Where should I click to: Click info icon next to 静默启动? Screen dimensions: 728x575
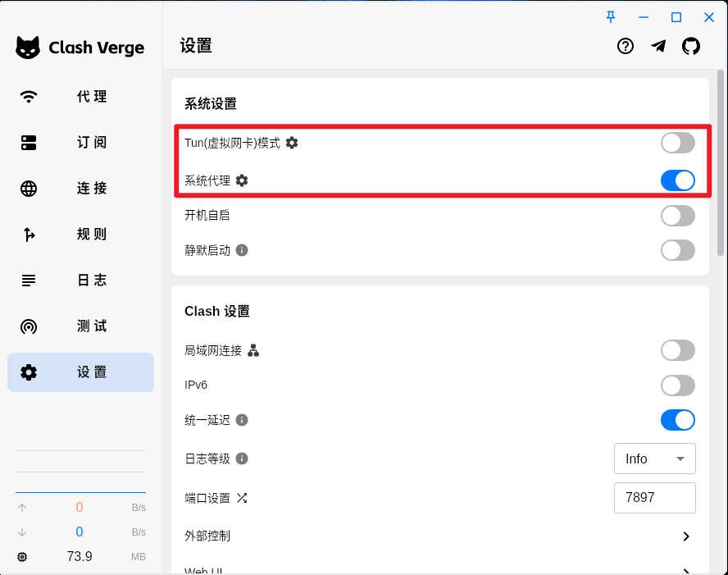click(242, 250)
